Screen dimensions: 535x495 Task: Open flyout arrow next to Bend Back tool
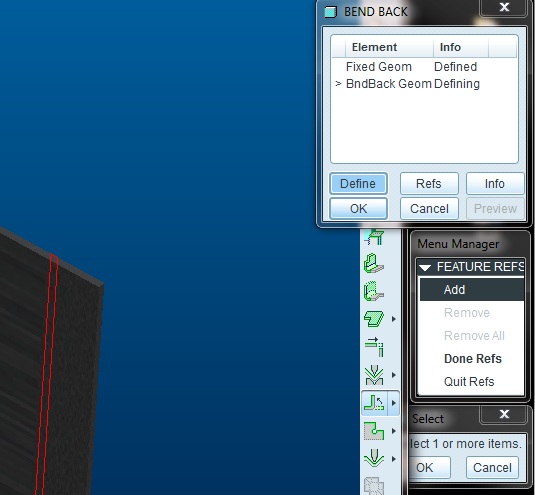[394, 403]
